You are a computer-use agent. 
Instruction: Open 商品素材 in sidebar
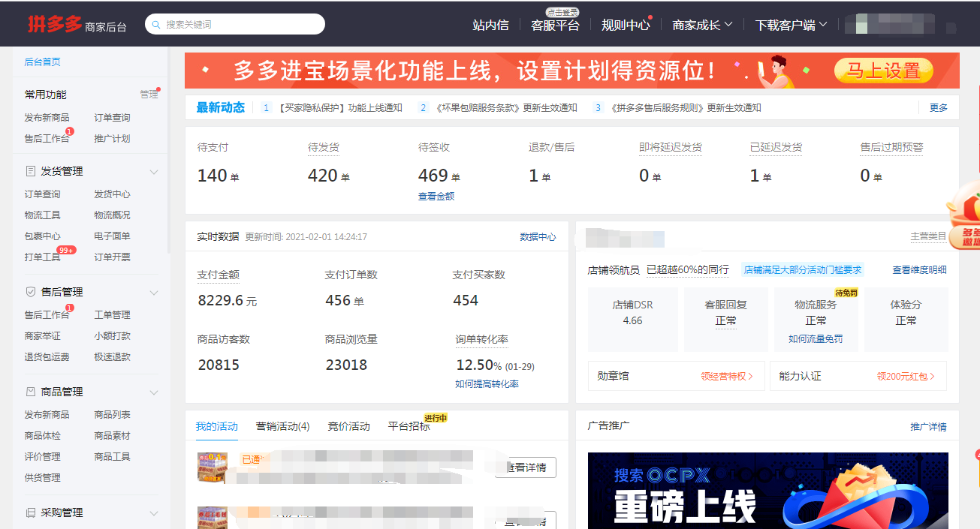tap(112, 436)
